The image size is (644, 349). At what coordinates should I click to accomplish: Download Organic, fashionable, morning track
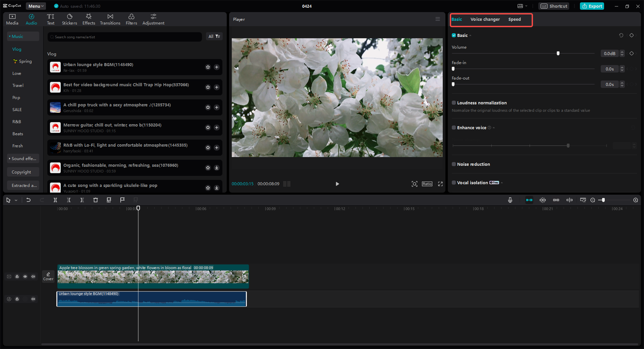pos(217,168)
